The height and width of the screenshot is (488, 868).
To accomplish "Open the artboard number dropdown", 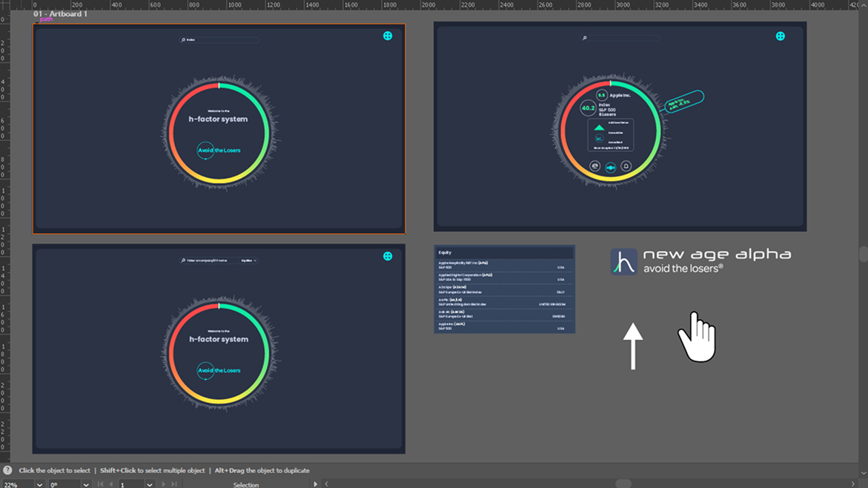I will point(149,484).
